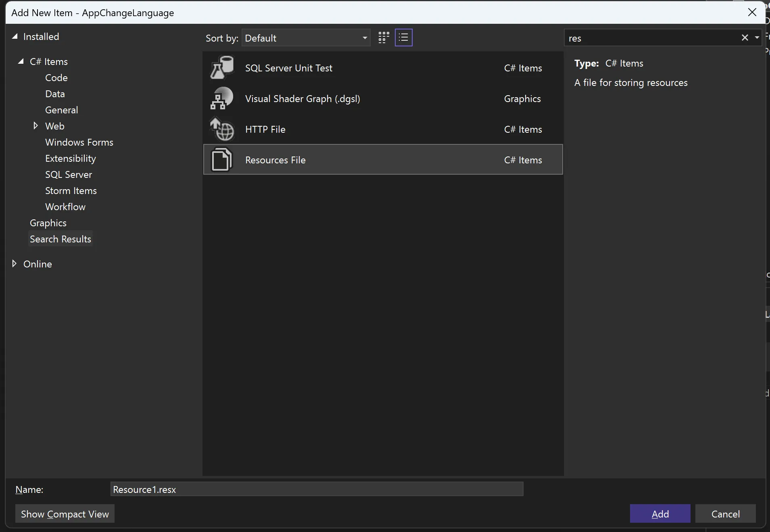This screenshot has width=770, height=532.
Task: Click the HTTP File globe icon
Action: [x=222, y=129]
